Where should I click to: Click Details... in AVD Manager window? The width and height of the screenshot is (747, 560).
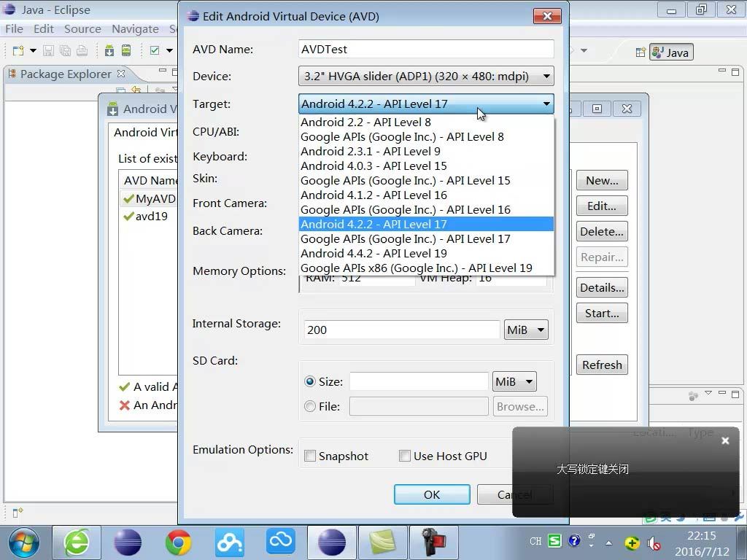[602, 288]
